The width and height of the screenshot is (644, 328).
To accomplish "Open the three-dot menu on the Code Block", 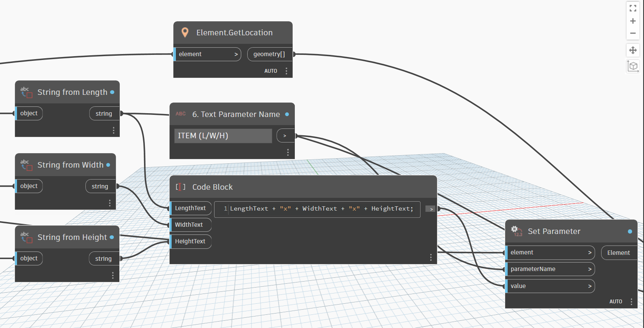I will (x=431, y=257).
